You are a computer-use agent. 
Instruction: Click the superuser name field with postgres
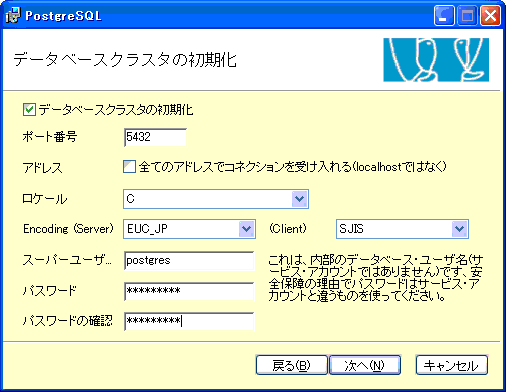point(189,260)
